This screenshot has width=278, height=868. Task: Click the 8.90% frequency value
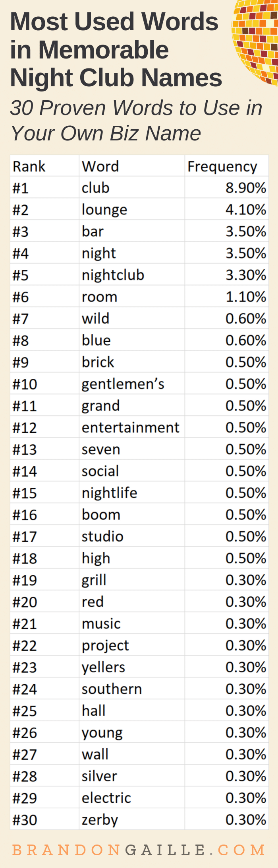[x=245, y=188]
